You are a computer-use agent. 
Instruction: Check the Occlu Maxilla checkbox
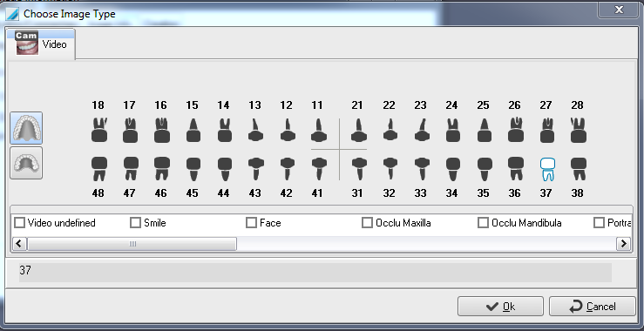click(x=367, y=223)
